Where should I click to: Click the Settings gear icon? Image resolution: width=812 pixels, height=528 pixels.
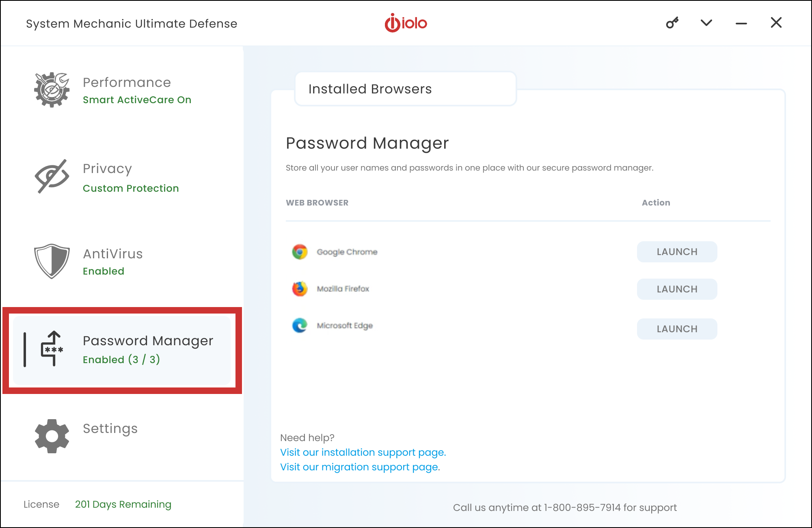[x=52, y=436]
